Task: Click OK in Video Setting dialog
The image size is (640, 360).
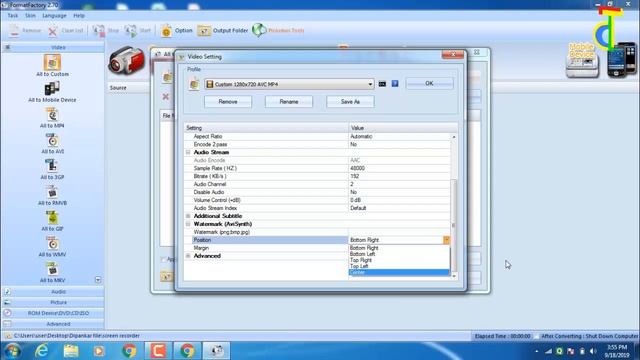Action: click(429, 83)
